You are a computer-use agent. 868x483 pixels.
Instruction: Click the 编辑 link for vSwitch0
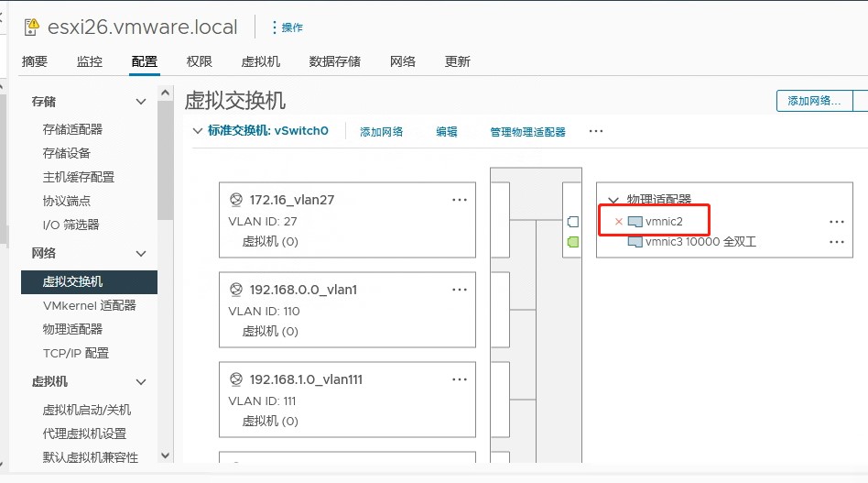coord(447,132)
